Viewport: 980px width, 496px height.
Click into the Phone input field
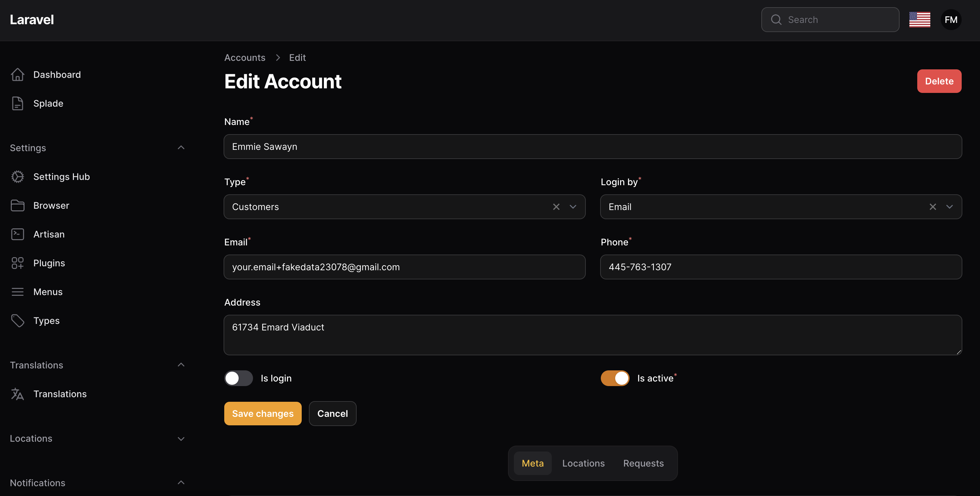(x=781, y=267)
